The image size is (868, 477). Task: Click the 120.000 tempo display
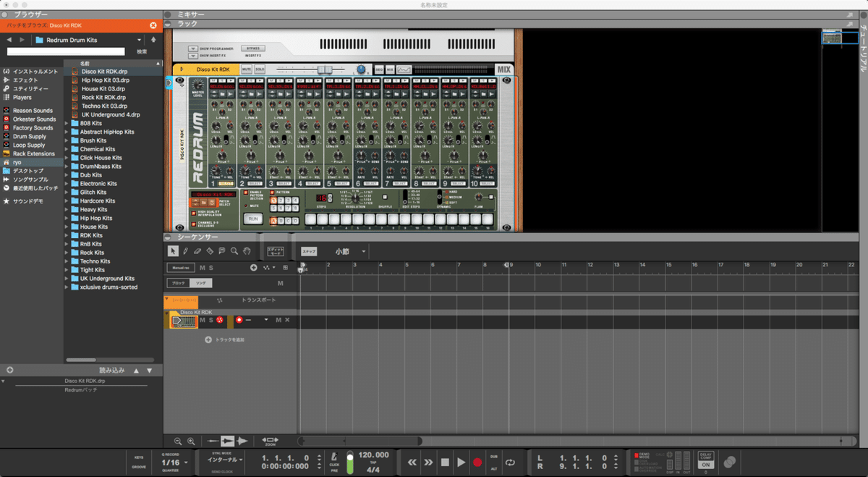point(374,455)
